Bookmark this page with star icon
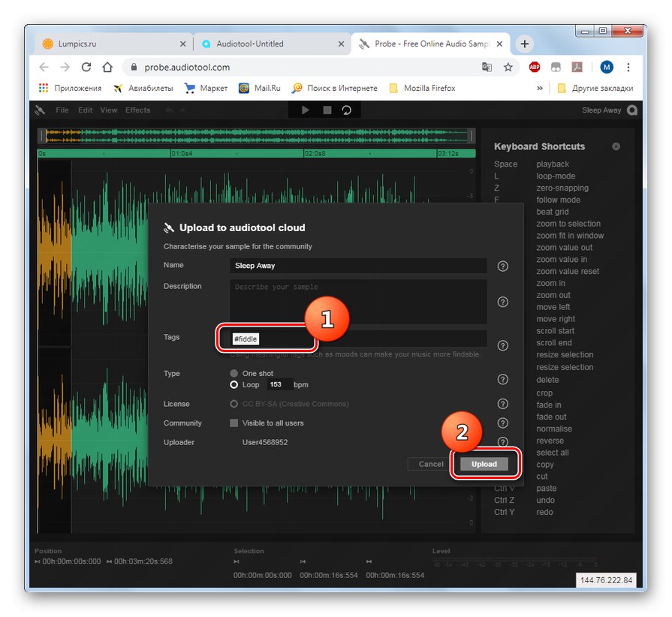This screenshot has height=617, width=672. click(508, 67)
